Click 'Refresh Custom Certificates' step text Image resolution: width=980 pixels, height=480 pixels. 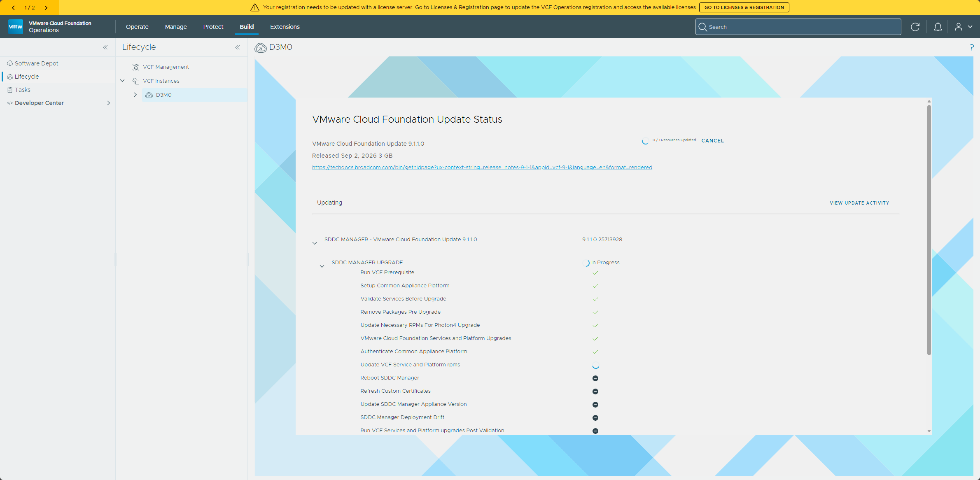click(396, 391)
